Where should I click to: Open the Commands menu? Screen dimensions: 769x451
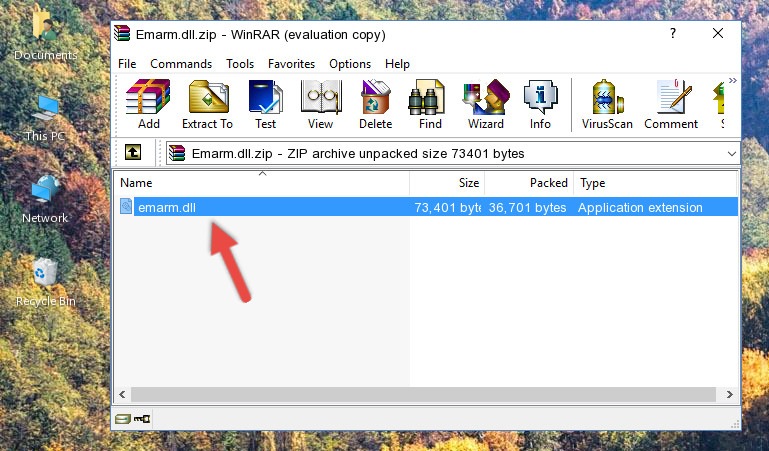181,64
